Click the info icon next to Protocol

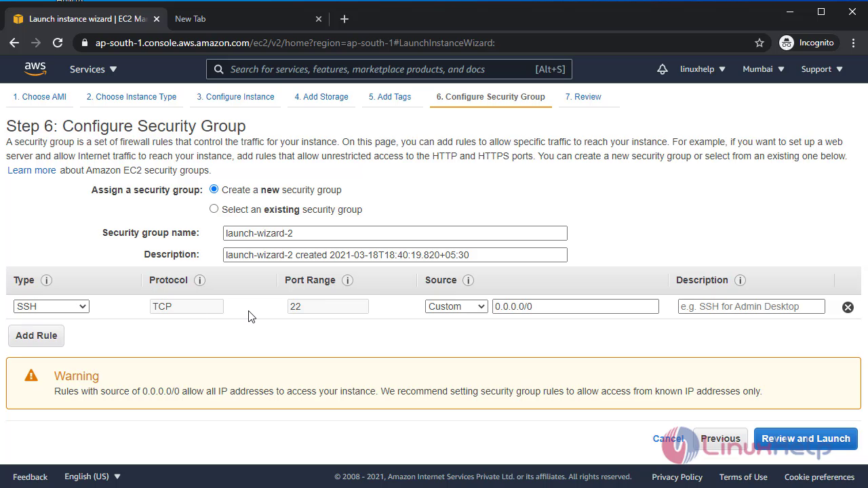click(199, 280)
